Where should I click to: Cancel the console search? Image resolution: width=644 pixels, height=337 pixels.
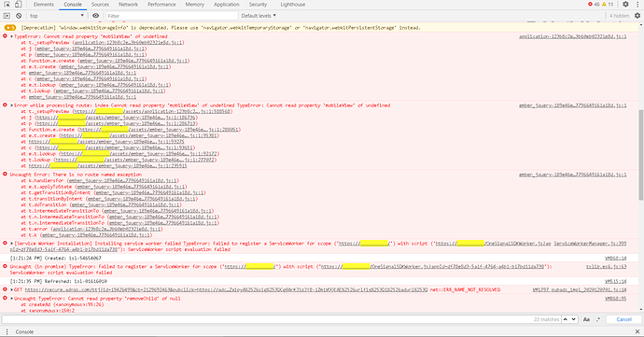click(623, 319)
